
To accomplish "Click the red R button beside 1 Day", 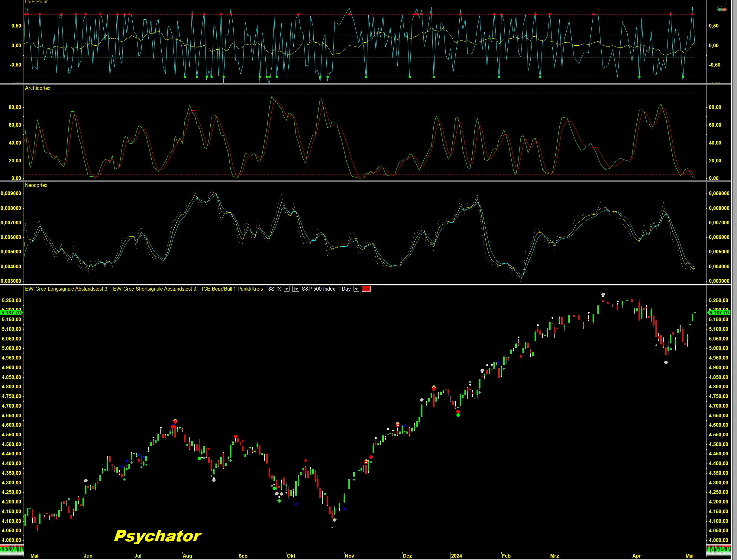I will pos(366,289).
